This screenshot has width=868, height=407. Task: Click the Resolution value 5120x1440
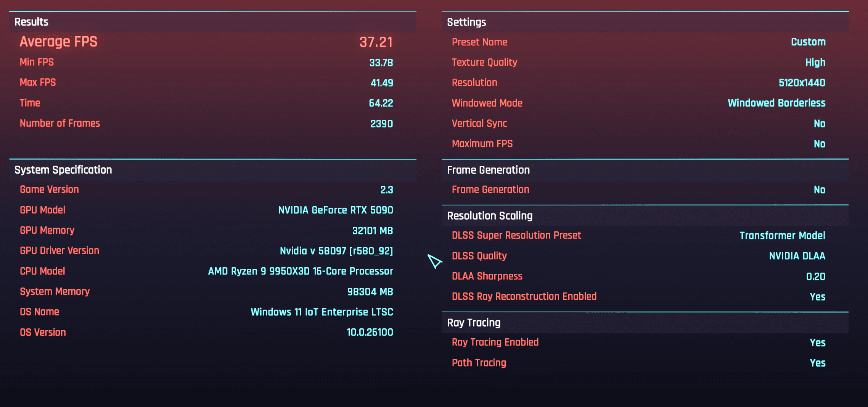click(x=802, y=83)
